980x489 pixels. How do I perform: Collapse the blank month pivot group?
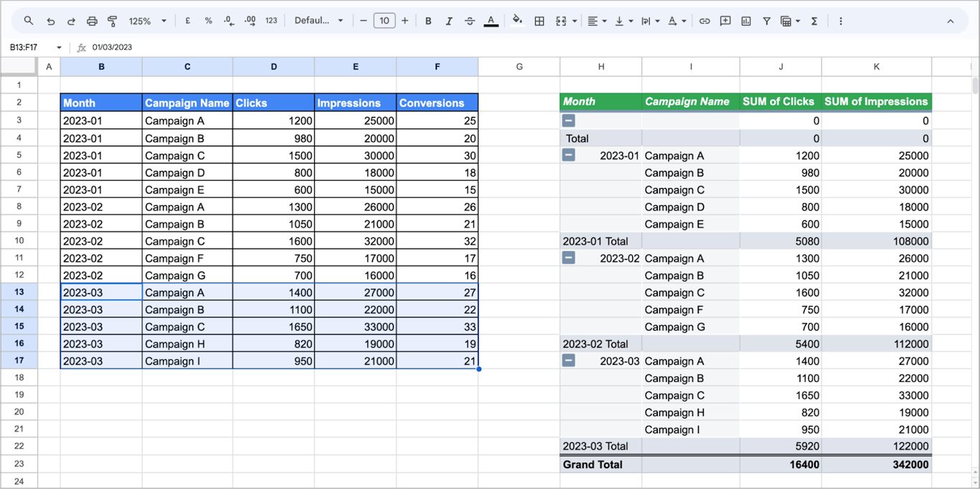(x=569, y=120)
